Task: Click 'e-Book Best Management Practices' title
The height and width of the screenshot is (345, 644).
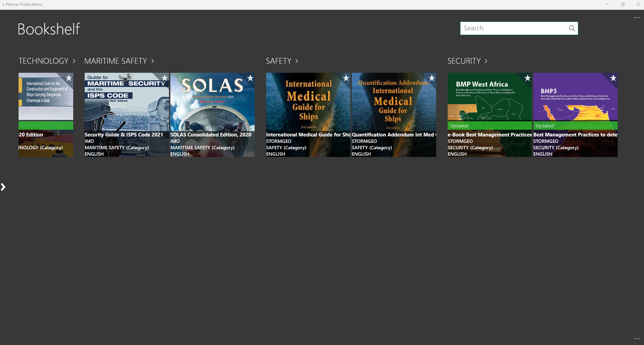Action: click(x=490, y=135)
